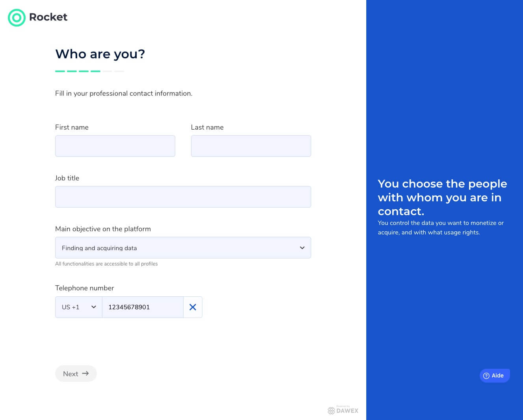This screenshot has width=523, height=420.
Task: Click the Who are you? heading
Action: [x=100, y=54]
